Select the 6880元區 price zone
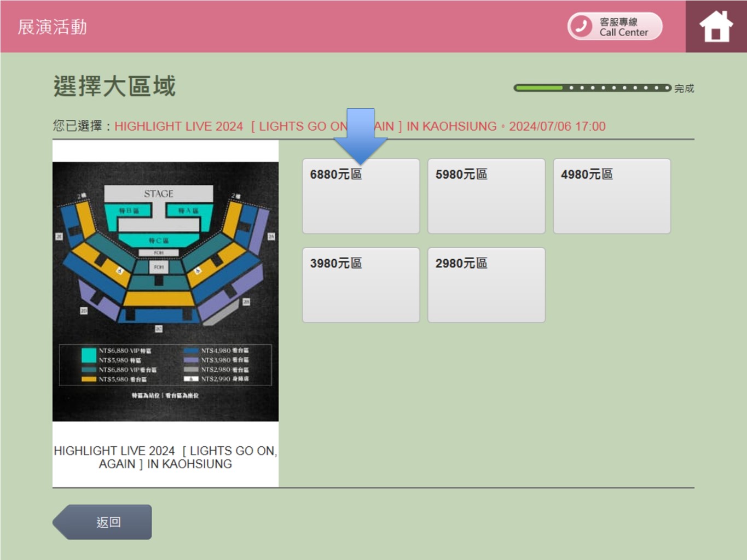Image resolution: width=747 pixels, height=560 pixels. click(361, 196)
